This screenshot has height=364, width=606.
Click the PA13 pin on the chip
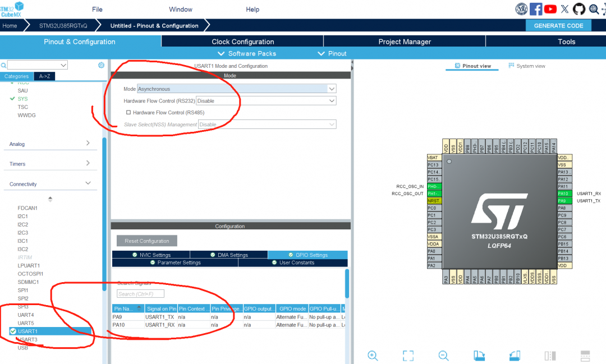click(564, 172)
